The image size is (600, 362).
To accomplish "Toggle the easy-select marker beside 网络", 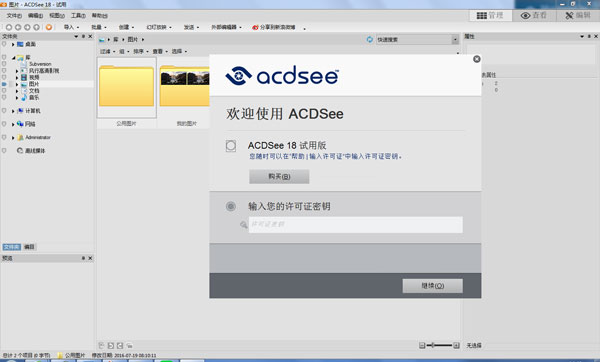I will [x=4, y=124].
